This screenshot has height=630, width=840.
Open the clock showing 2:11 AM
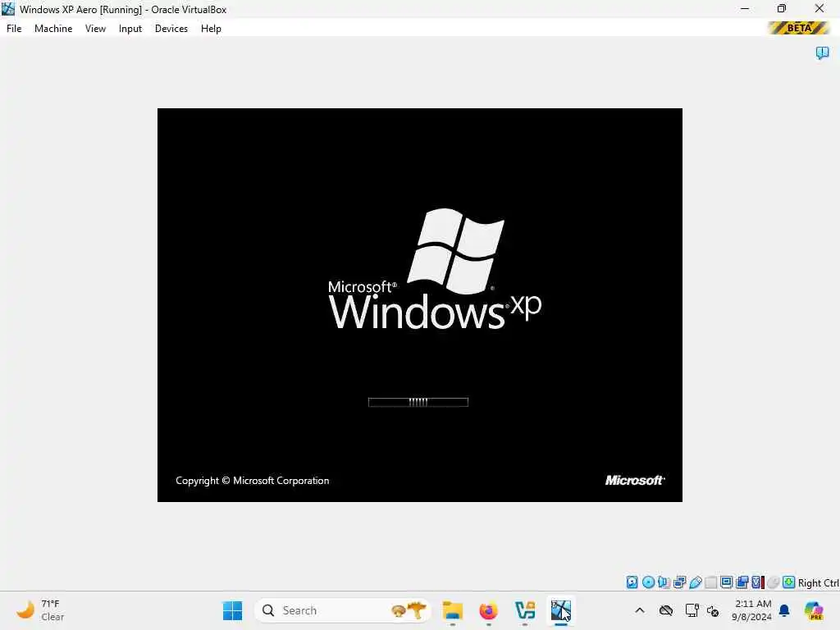(752, 610)
